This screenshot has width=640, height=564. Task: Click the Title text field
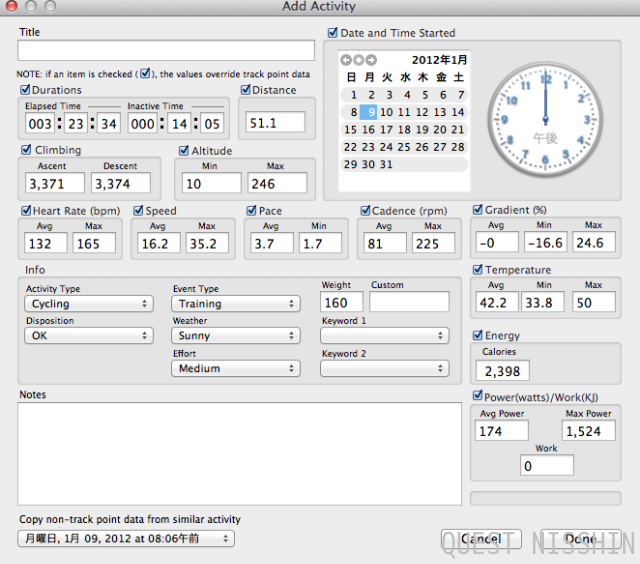[166, 51]
